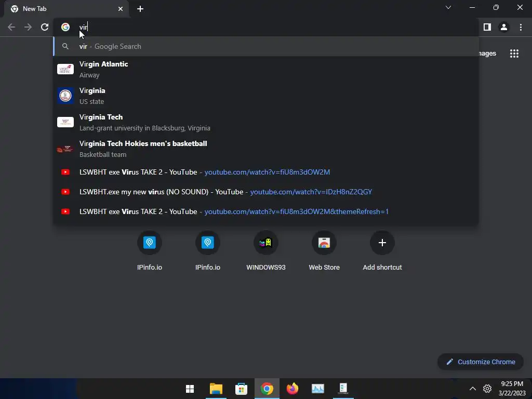This screenshot has width=532, height=399.
Task: Open the clock showing 9:25 PM
Action: pyautogui.click(x=512, y=389)
